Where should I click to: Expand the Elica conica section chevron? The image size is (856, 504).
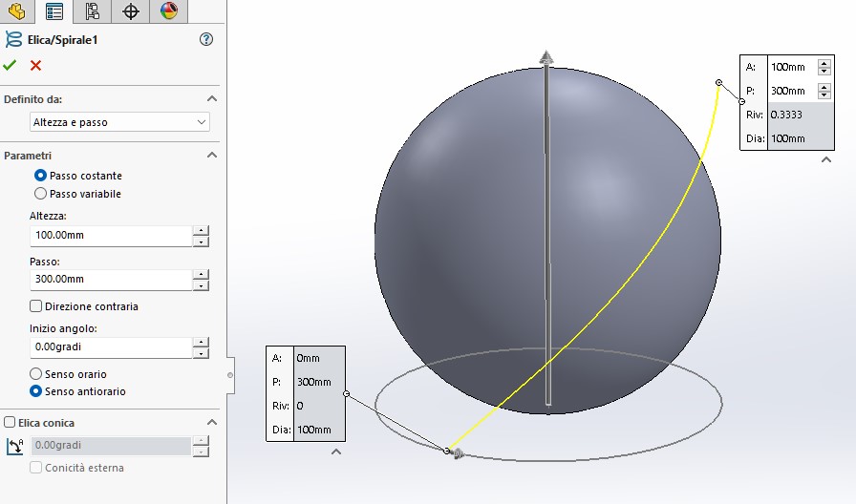(212, 422)
